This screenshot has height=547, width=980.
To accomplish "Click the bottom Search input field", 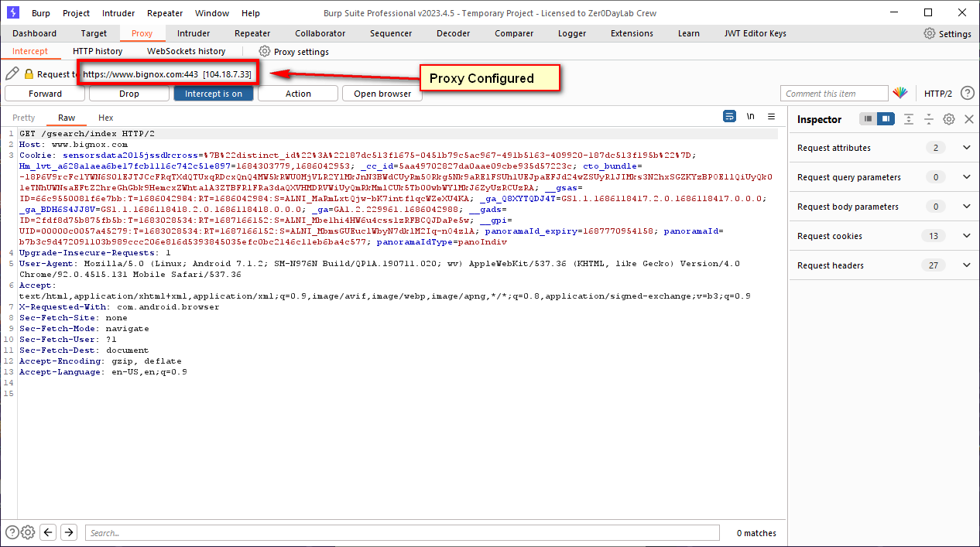I will (x=402, y=533).
